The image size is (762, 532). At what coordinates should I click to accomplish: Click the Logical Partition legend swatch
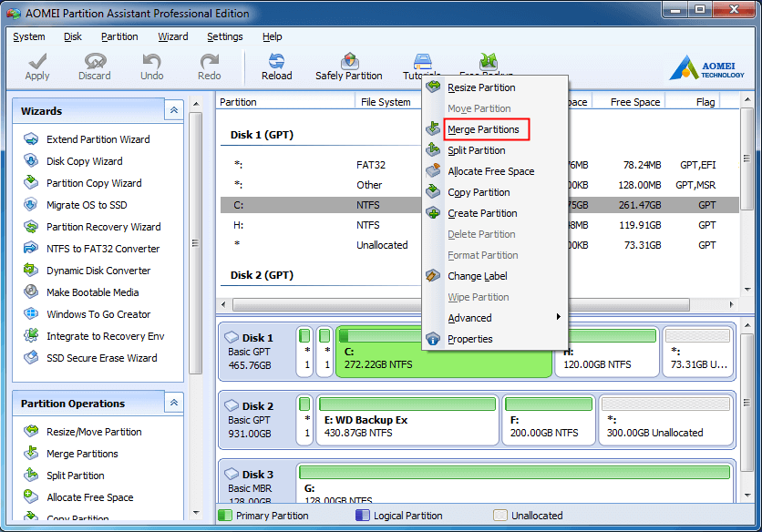click(x=363, y=515)
